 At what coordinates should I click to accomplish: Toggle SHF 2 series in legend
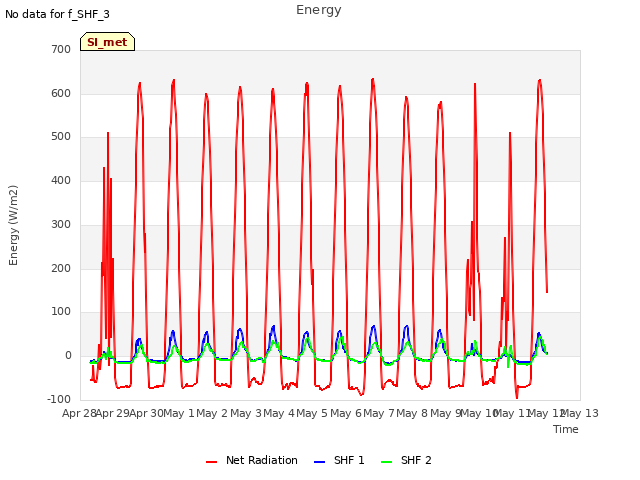(406, 460)
